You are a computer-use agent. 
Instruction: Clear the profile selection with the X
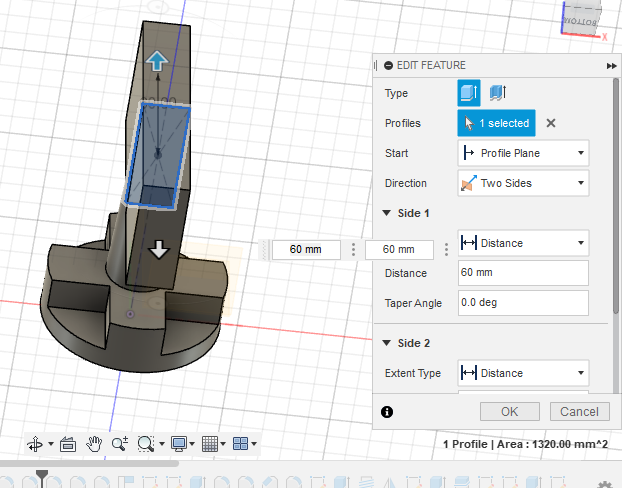coord(551,123)
